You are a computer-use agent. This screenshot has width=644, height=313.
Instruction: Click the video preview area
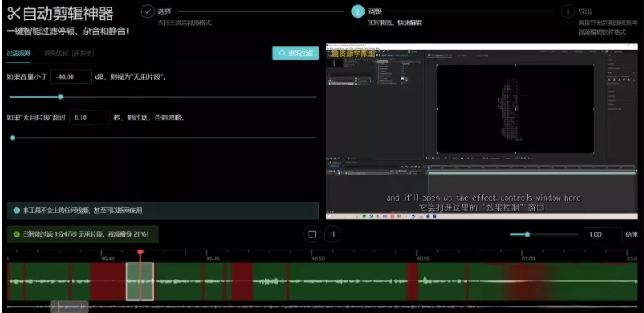pos(482,131)
